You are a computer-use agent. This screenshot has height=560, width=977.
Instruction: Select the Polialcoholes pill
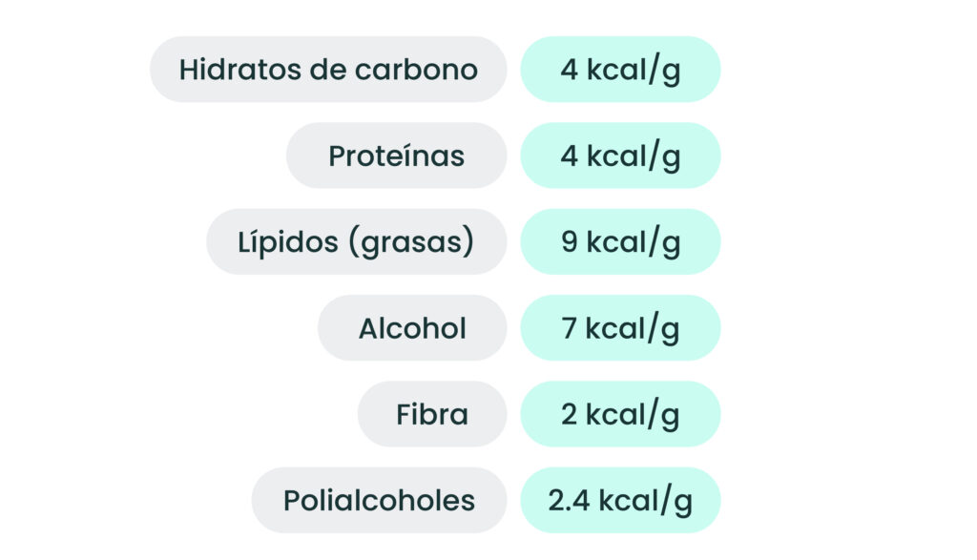pos(379,500)
